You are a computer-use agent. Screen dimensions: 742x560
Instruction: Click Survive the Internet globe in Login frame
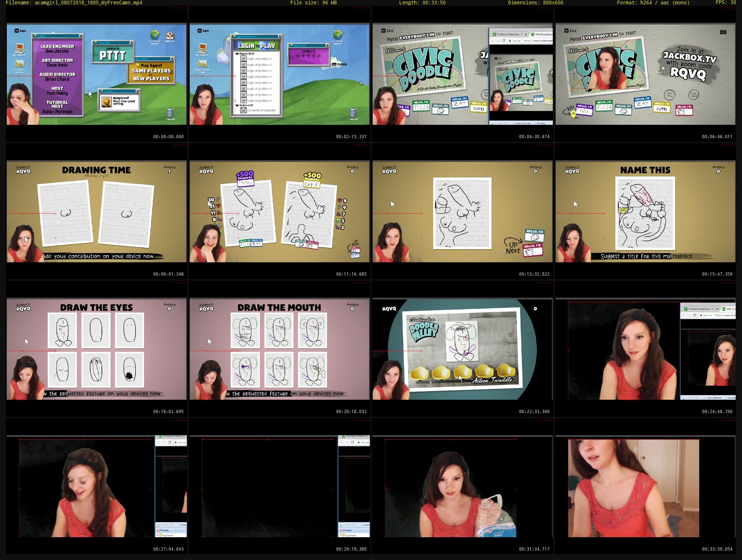coord(338,35)
